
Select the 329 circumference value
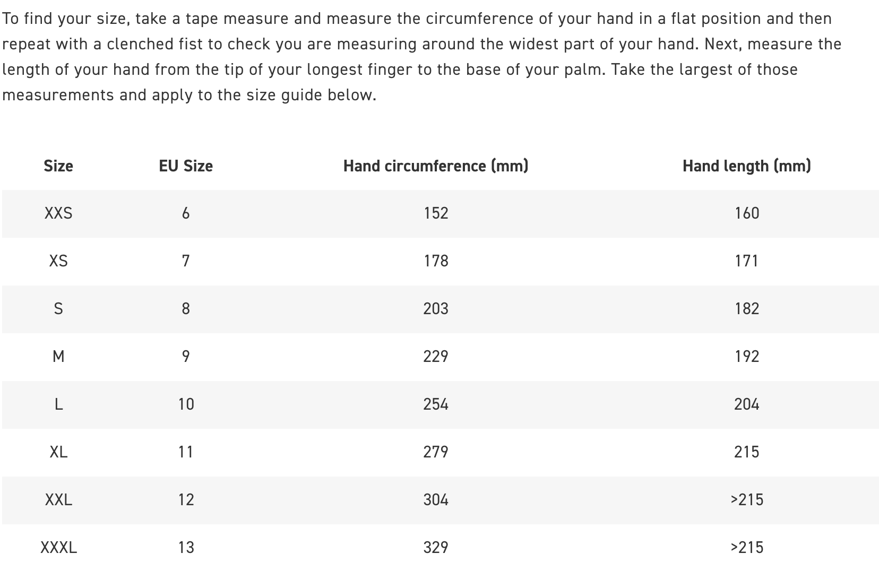tap(436, 548)
